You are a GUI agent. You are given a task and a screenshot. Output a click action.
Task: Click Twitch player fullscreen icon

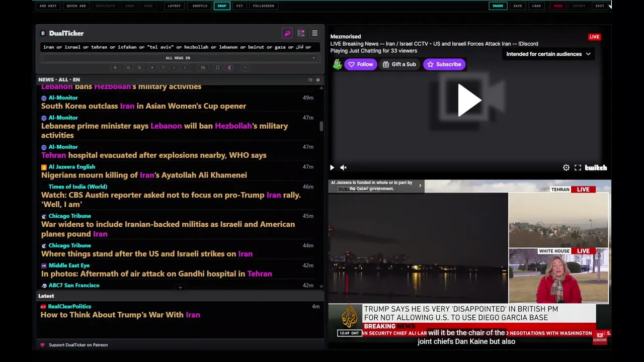(x=578, y=167)
